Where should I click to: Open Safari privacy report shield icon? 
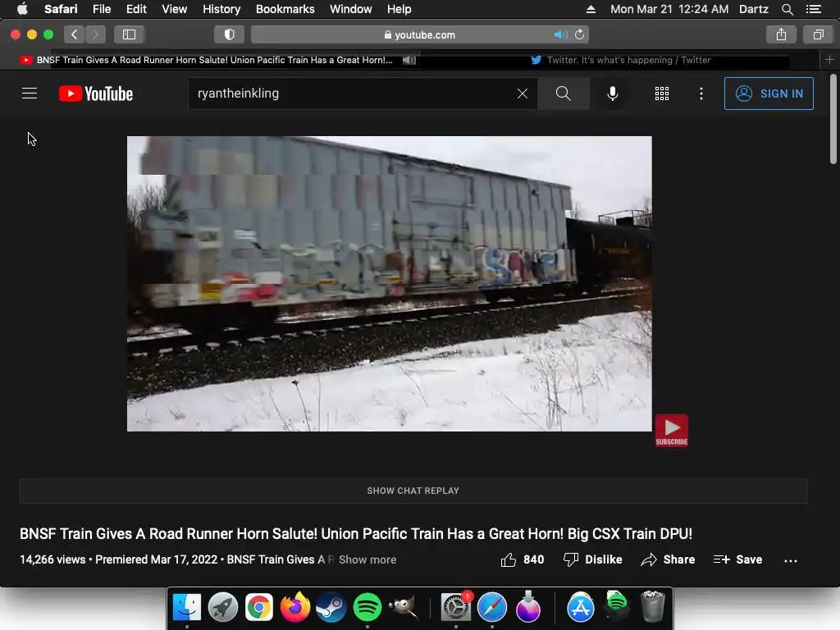pyautogui.click(x=230, y=34)
